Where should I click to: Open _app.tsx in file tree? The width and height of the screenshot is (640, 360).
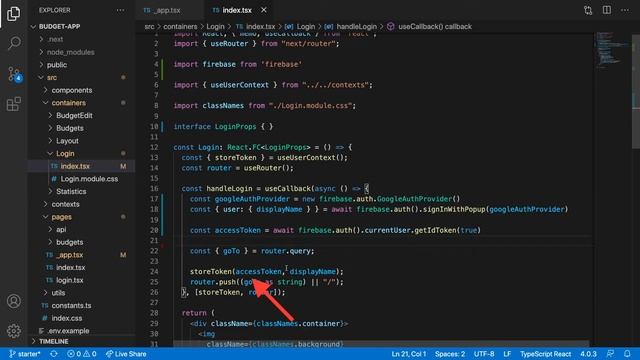coord(82,255)
